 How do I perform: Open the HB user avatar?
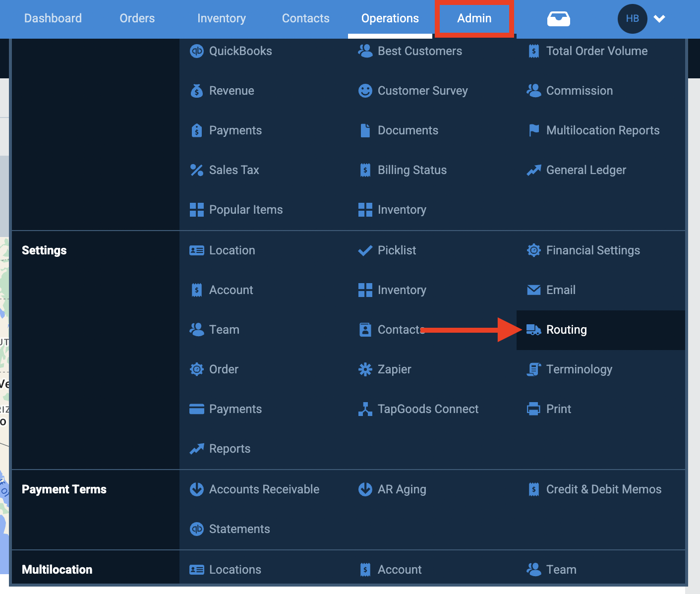click(633, 19)
